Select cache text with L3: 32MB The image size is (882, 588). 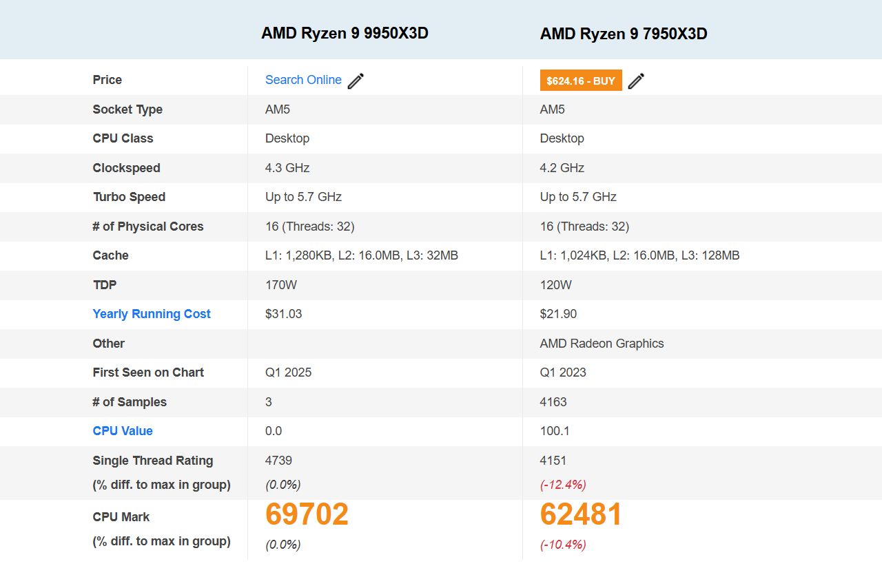point(362,255)
